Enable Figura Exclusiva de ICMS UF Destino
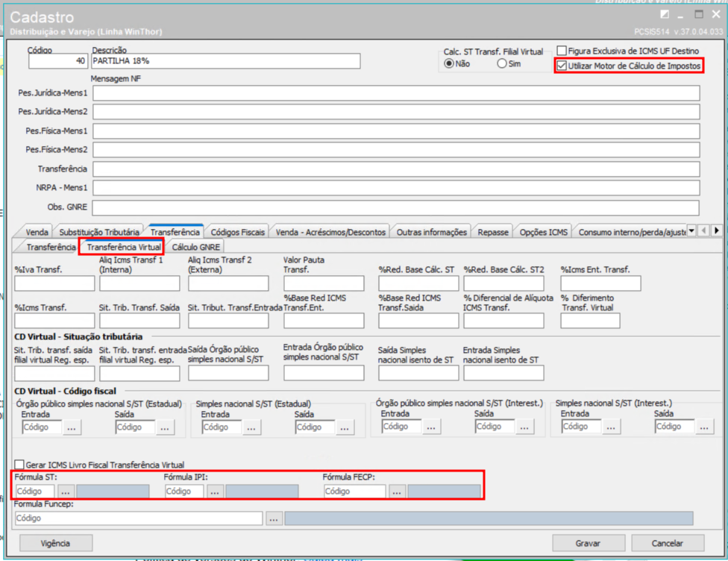Image resolution: width=728 pixels, height=561 pixels. click(x=562, y=51)
